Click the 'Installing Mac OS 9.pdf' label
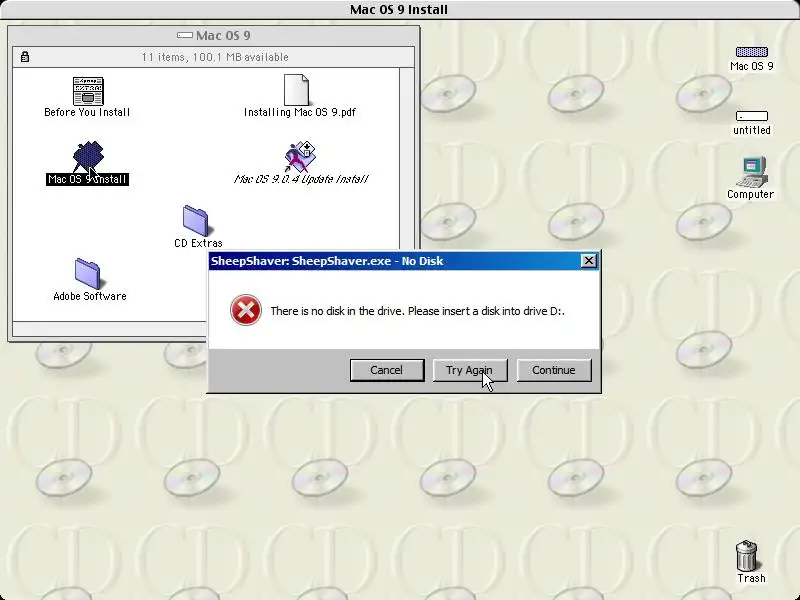The width and height of the screenshot is (800, 600). (299, 112)
